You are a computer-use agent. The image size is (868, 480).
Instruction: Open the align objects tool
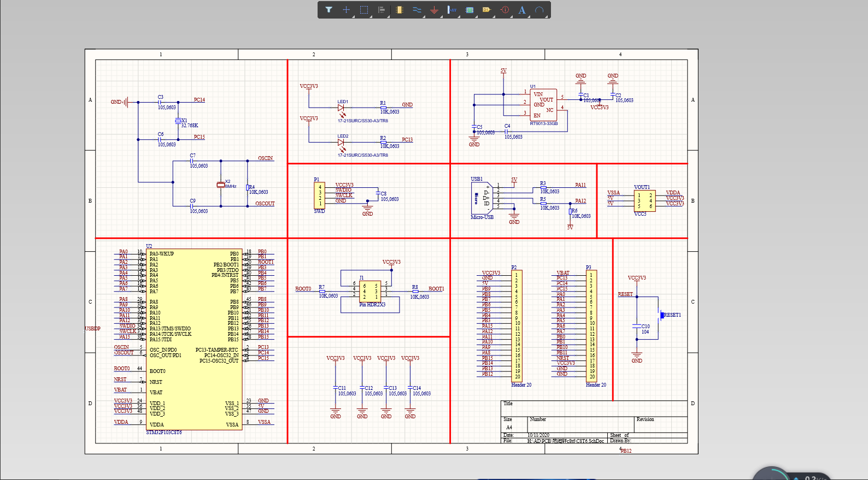[x=382, y=10]
